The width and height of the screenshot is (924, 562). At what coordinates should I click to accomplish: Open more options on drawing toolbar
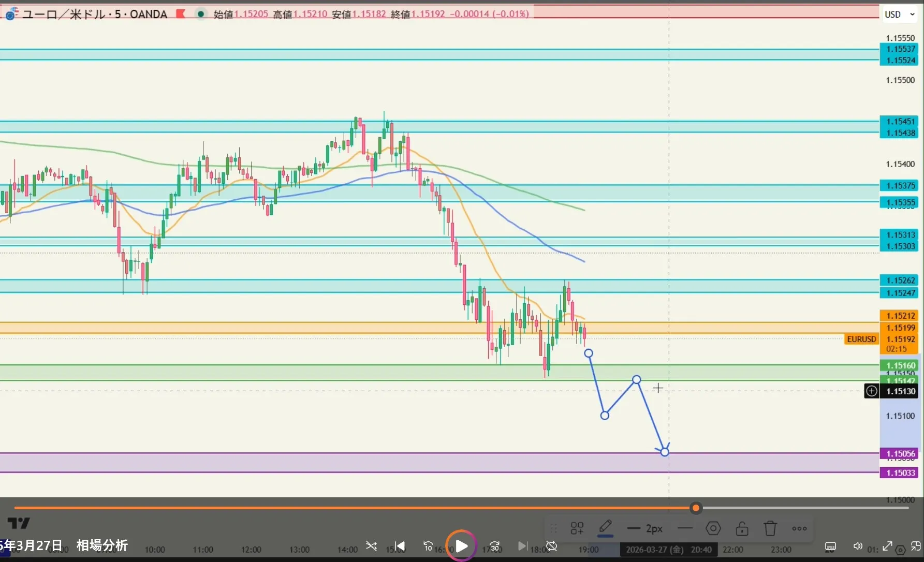click(x=799, y=528)
